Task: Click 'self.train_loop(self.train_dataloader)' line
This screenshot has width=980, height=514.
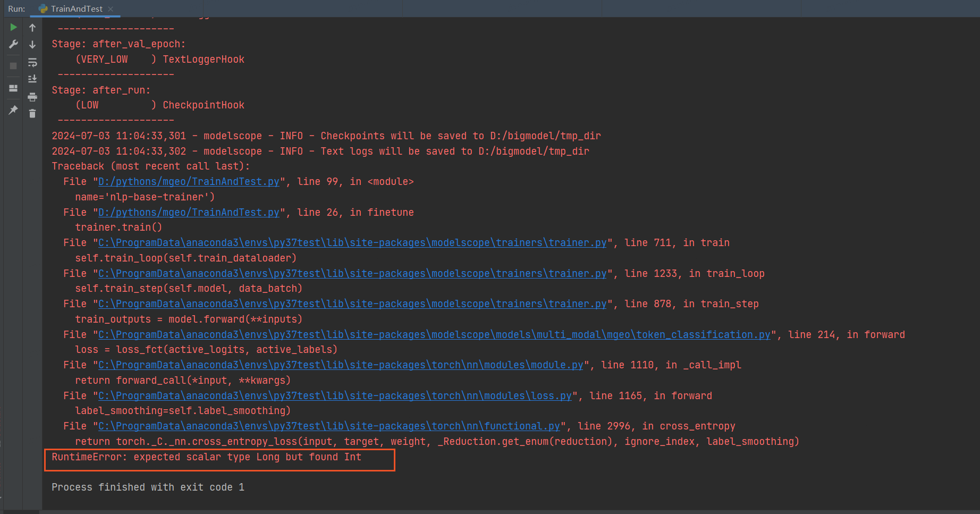Action: pyautogui.click(x=185, y=258)
